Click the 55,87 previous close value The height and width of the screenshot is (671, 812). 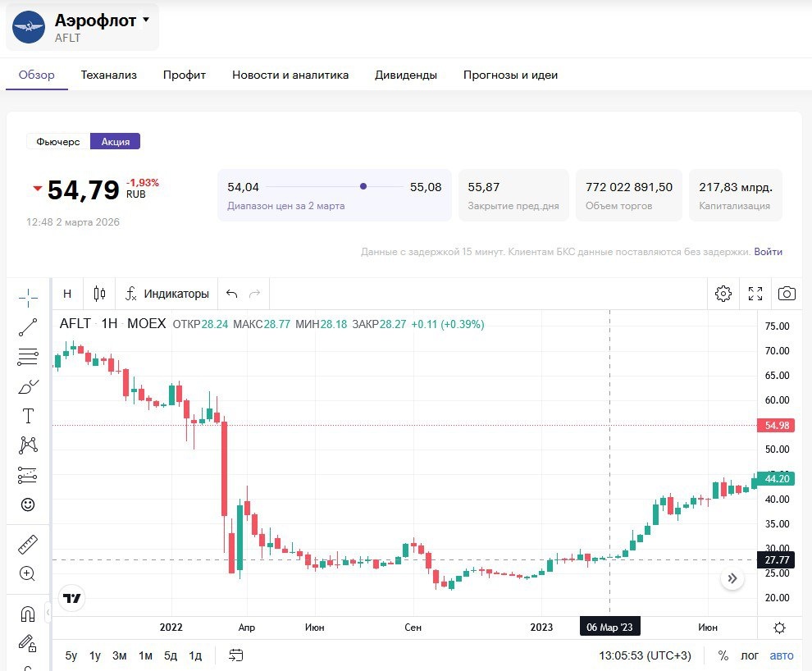(484, 187)
